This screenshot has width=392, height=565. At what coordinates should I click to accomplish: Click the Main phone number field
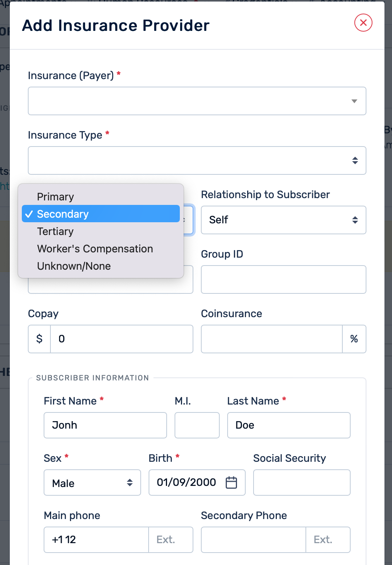point(96,540)
